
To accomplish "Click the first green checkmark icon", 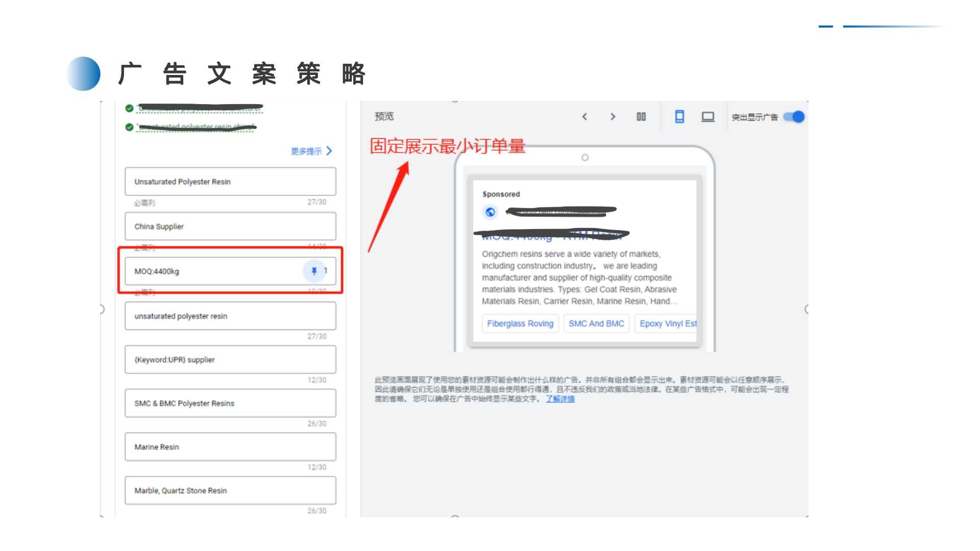I will coord(129,108).
